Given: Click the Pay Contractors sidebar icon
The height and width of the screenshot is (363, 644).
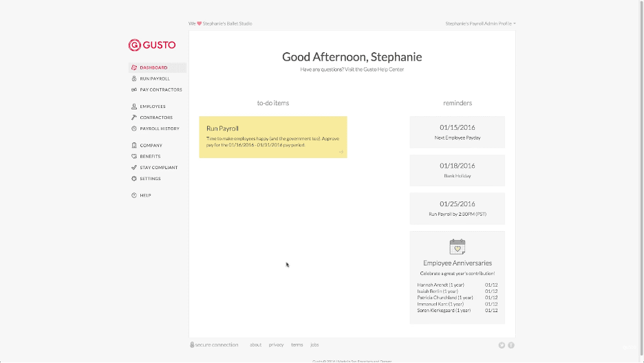Looking at the screenshot, I should point(134,89).
